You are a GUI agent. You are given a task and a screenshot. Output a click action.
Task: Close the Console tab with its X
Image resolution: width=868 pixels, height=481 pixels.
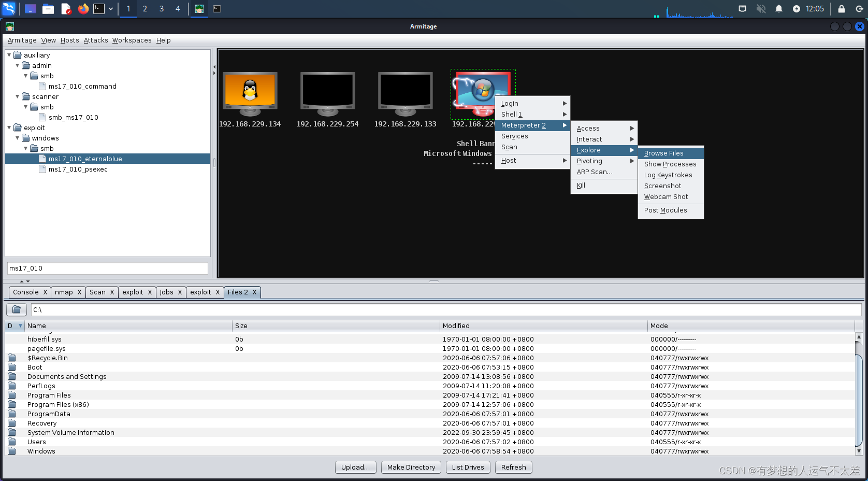pos(45,292)
